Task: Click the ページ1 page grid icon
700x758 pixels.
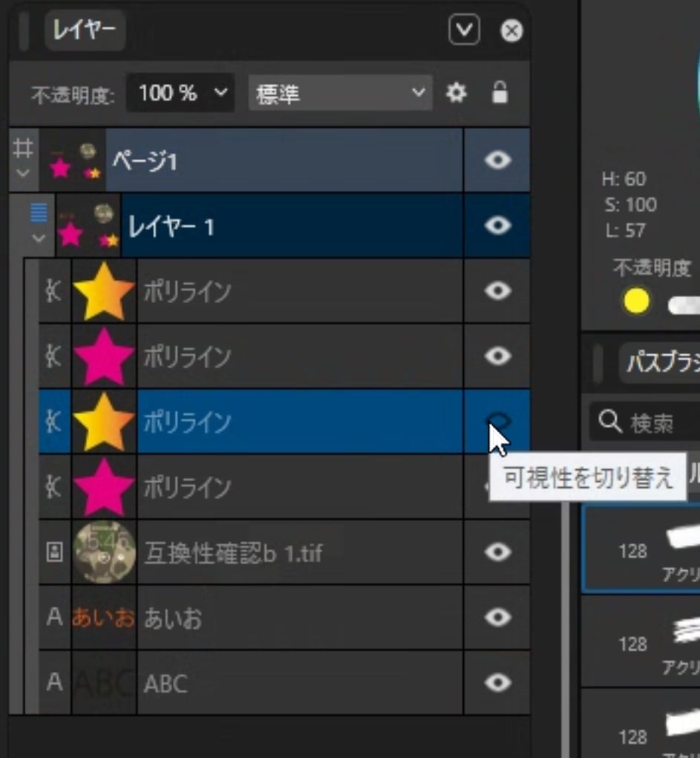Action: coord(24,149)
